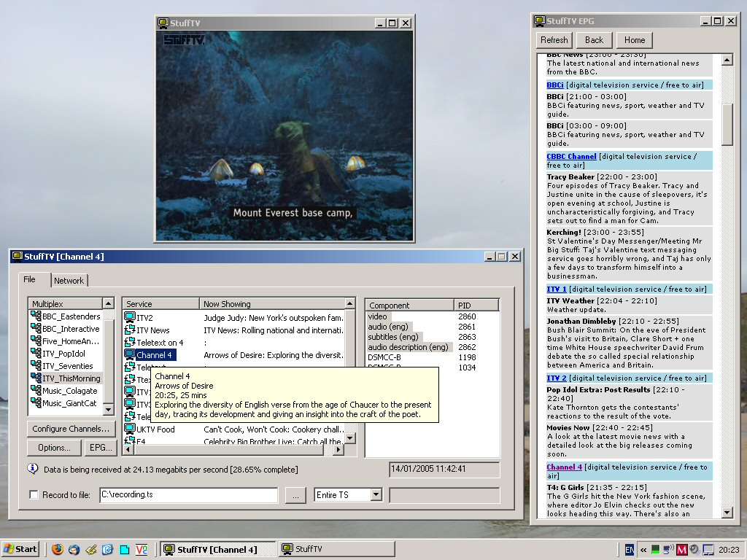Click the StuffTV video window taskbar button

pyautogui.click(x=337, y=550)
